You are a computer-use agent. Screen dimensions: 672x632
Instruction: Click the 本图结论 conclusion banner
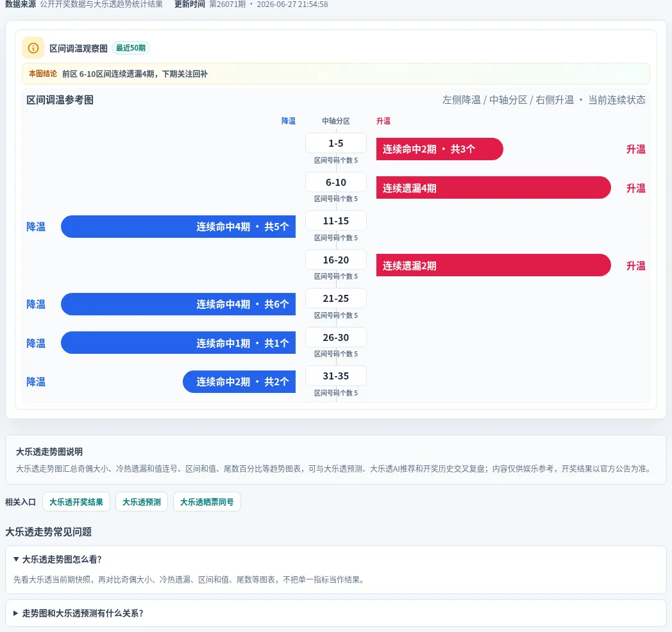coord(336,74)
